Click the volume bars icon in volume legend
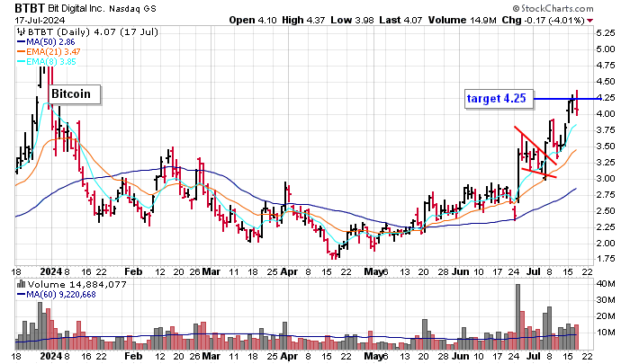The height and width of the screenshot is (364, 630). (22, 285)
